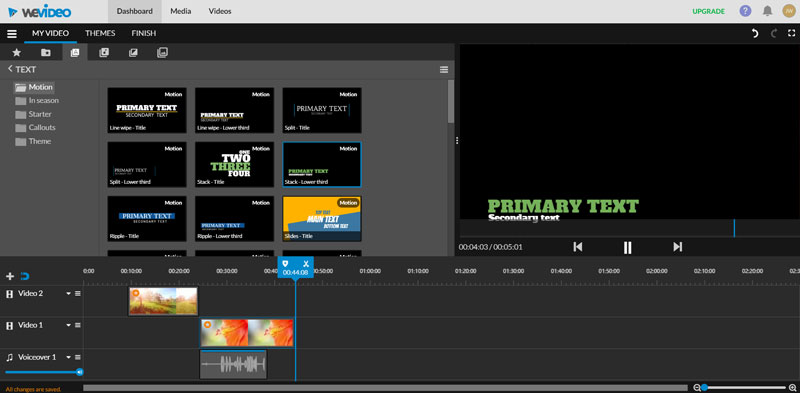The image size is (800, 393).
Task: Select Split - Title template
Action: coord(322,110)
